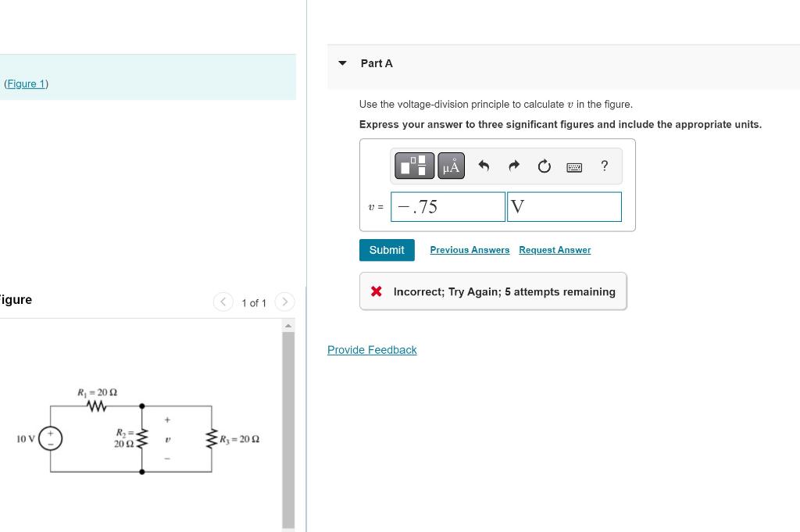Submit the answer

(386, 250)
